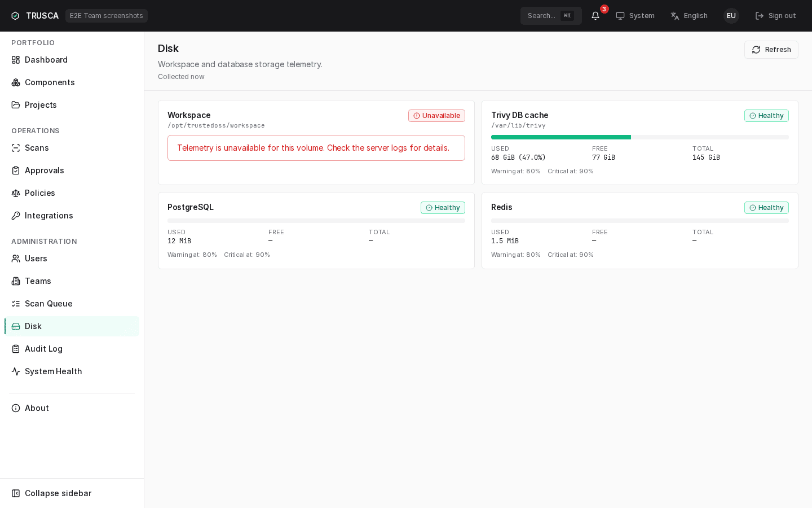Image resolution: width=812 pixels, height=508 pixels.
Task: Click the About info icon
Action: (16, 408)
